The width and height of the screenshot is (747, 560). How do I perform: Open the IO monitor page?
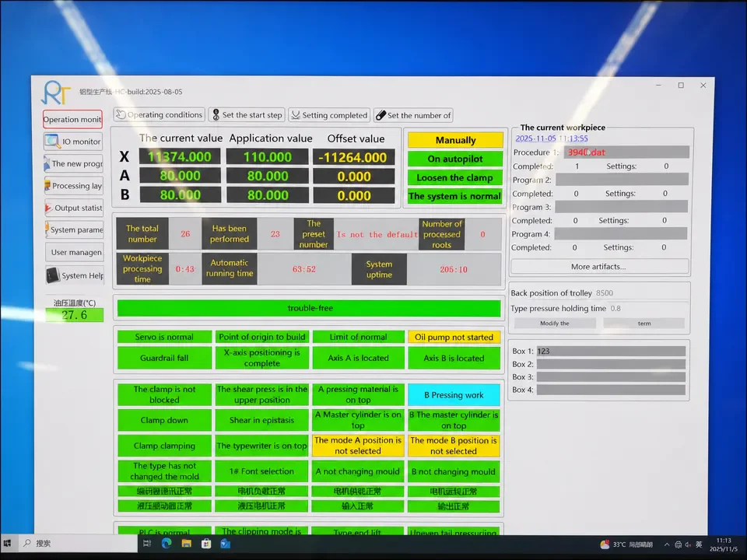tap(73, 142)
